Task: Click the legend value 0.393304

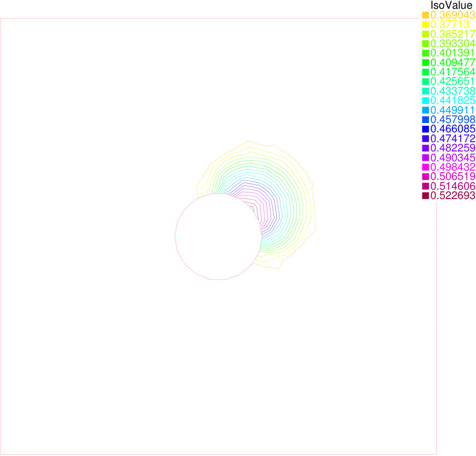Action: point(453,43)
